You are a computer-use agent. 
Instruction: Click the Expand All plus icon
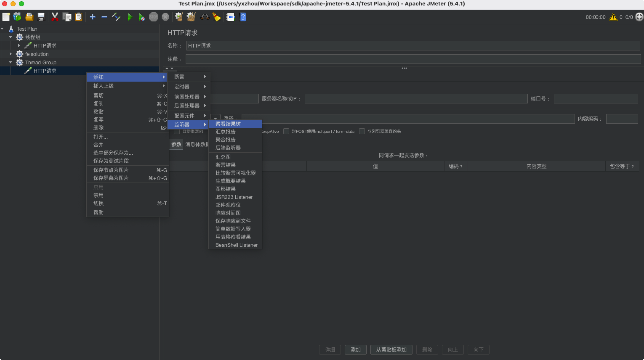[93, 17]
